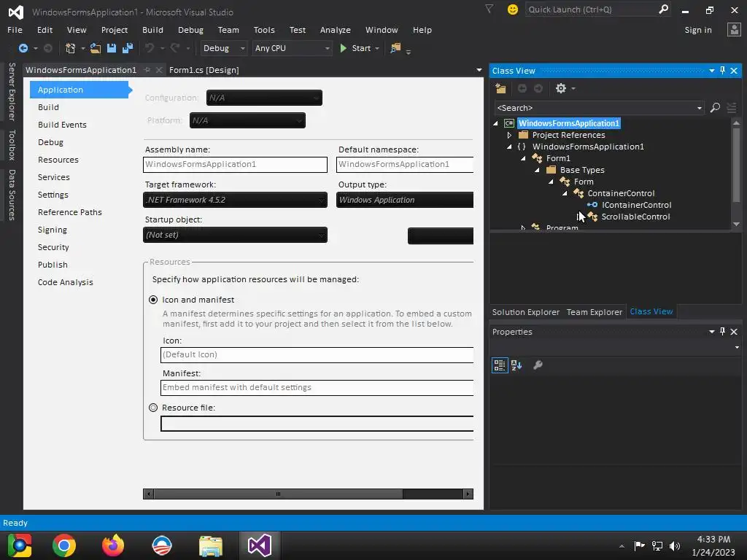The height and width of the screenshot is (560, 747).
Task: Open Chrome from the taskbar
Action: coord(64,545)
